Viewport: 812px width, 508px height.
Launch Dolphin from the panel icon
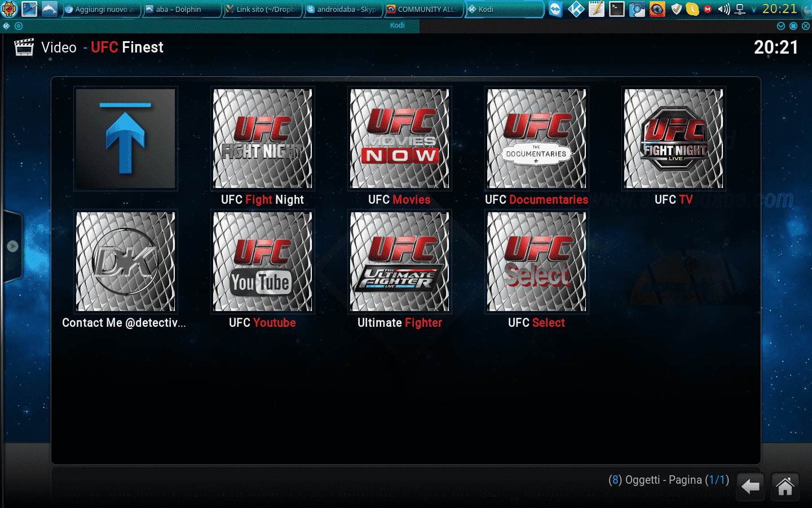[x=50, y=9]
